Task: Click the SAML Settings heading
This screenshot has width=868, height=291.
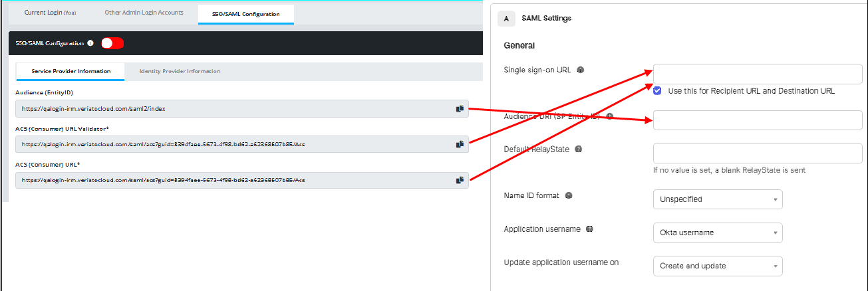Action: point(547,19)
